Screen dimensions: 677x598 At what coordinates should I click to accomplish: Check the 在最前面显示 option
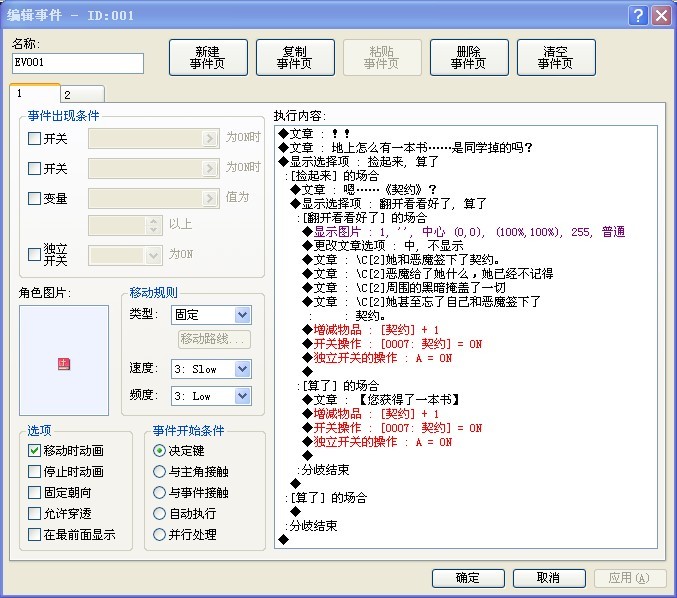click(34, 535)
